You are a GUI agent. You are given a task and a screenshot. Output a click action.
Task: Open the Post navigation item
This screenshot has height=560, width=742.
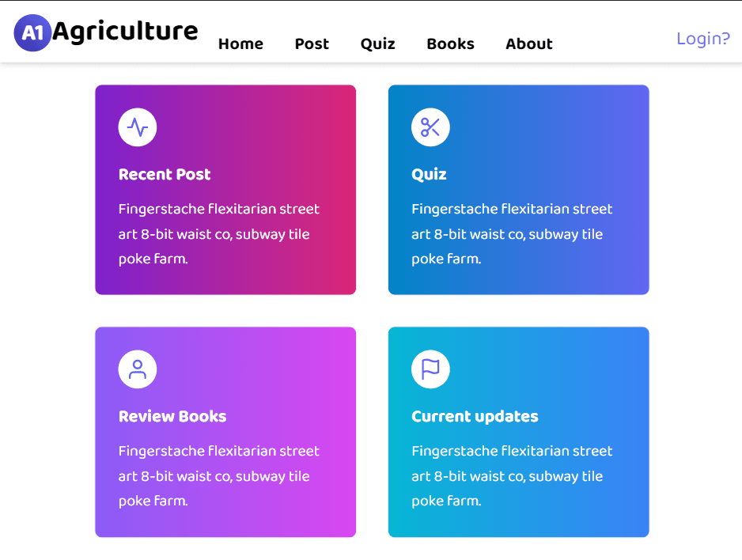point(312,44)
